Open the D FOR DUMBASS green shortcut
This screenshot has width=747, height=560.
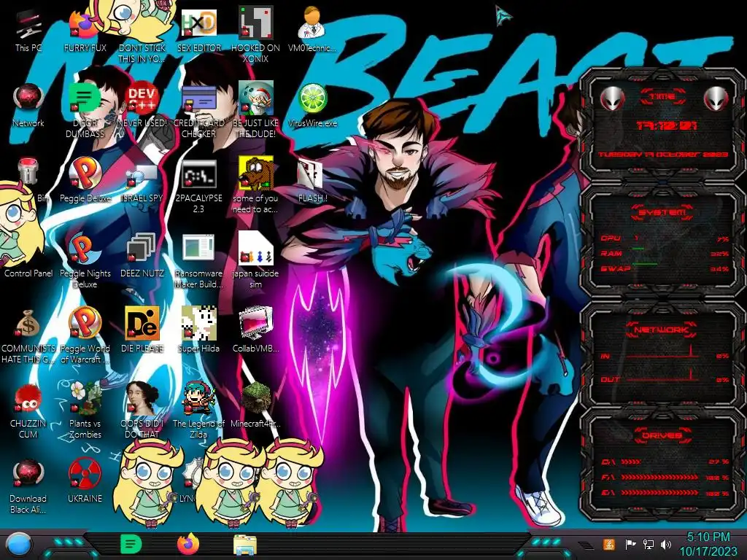tap(85, 111)
